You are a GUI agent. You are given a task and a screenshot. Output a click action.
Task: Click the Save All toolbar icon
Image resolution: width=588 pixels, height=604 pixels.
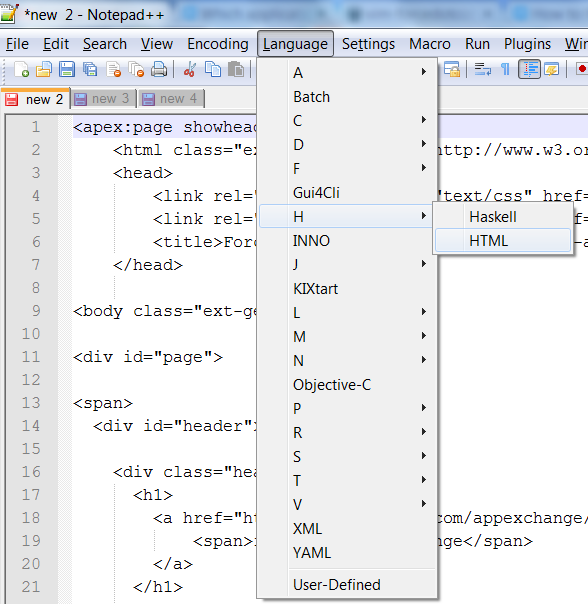[x=90, y=70]
